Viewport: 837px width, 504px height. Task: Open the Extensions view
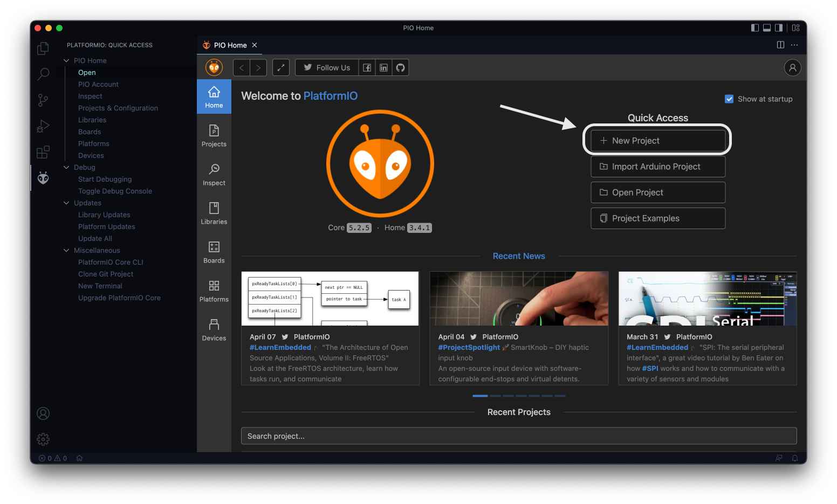click(x=43, y=152)
